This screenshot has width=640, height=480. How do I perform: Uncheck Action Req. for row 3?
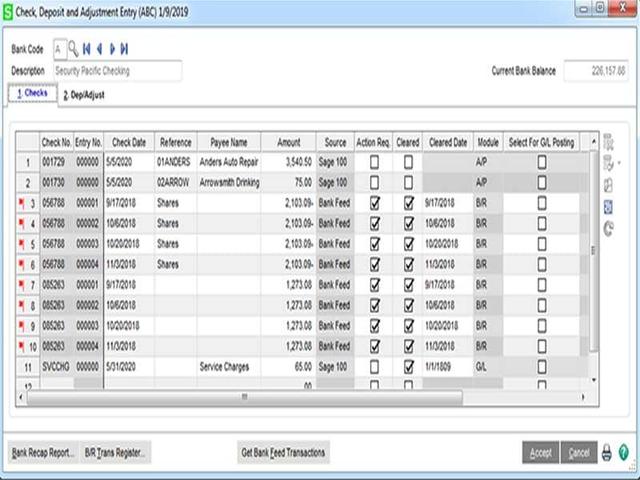(374, 203)
